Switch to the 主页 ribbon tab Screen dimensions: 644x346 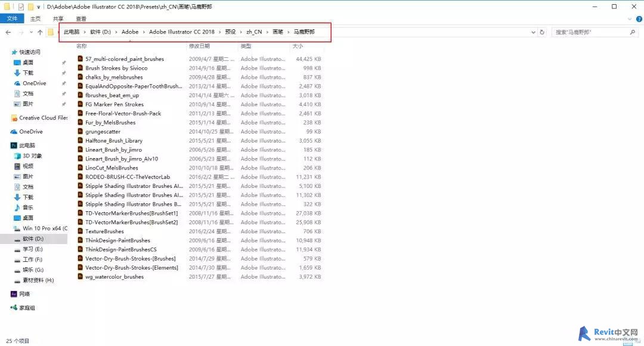pyautogui.click(x=35, y=19)
